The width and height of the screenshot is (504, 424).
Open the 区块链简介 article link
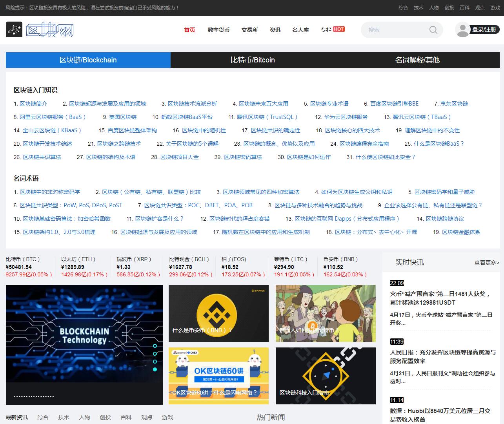tap(33, 104)
